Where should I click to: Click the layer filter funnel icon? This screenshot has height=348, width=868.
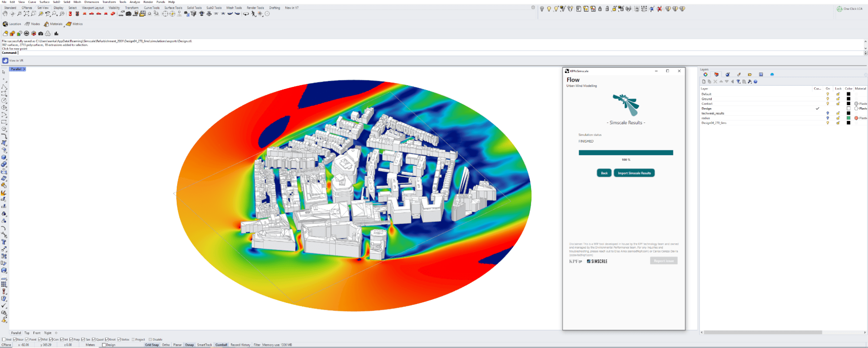click(738, 82)
